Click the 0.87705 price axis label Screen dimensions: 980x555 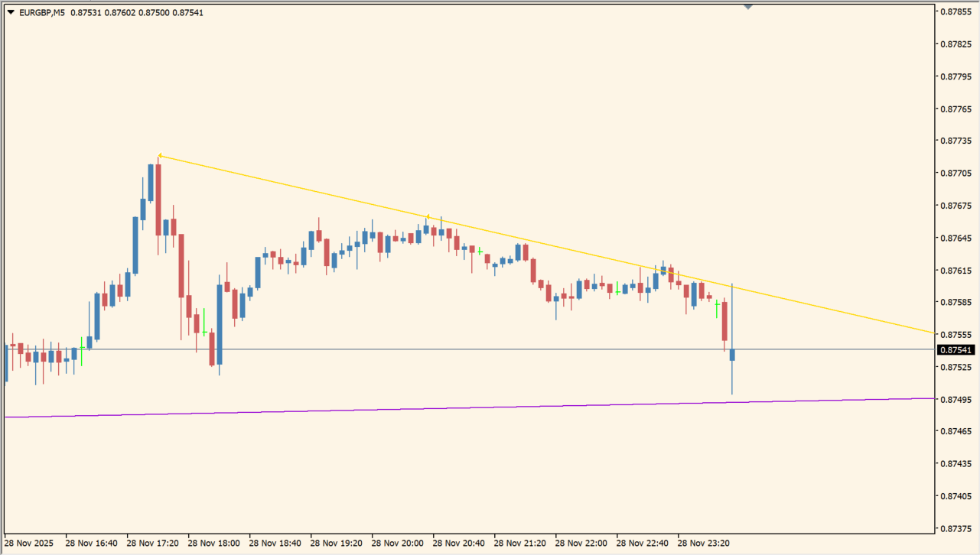pyautogui.click(x=956, y=174)
